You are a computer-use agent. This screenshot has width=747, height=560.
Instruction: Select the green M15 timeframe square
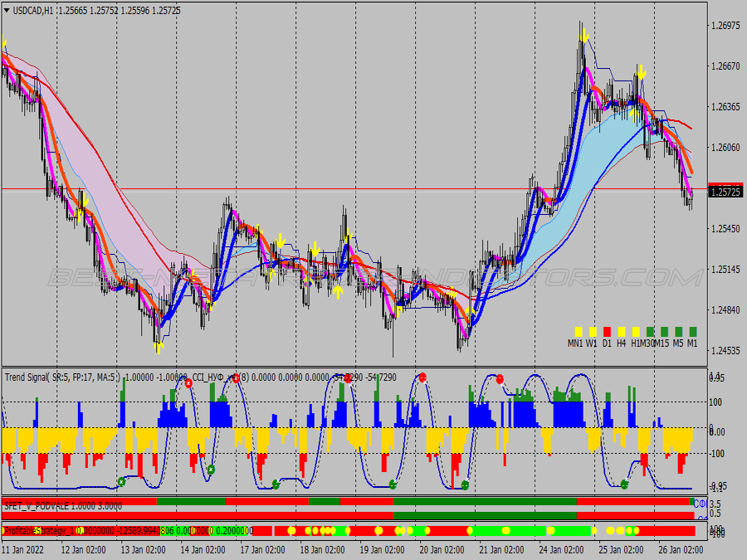pyautogui.click(x=664, y=332)
